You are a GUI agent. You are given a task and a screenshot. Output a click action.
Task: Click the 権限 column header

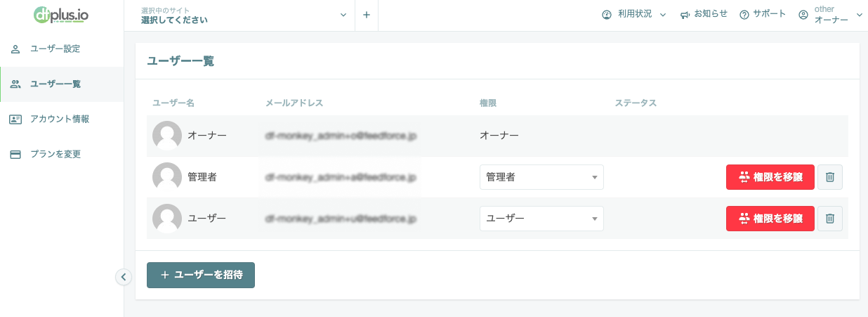[x=489, y=103]
